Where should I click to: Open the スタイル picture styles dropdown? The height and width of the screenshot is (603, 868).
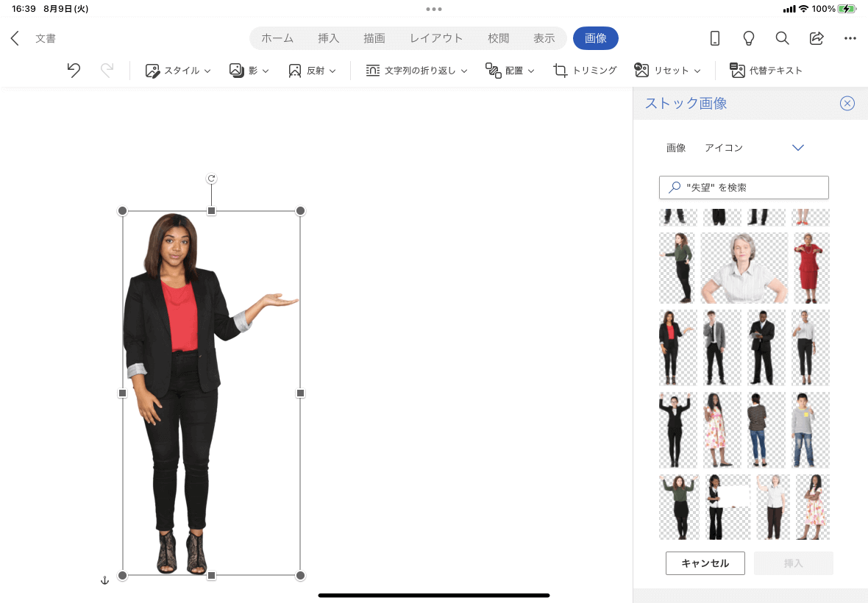(178, 71)
